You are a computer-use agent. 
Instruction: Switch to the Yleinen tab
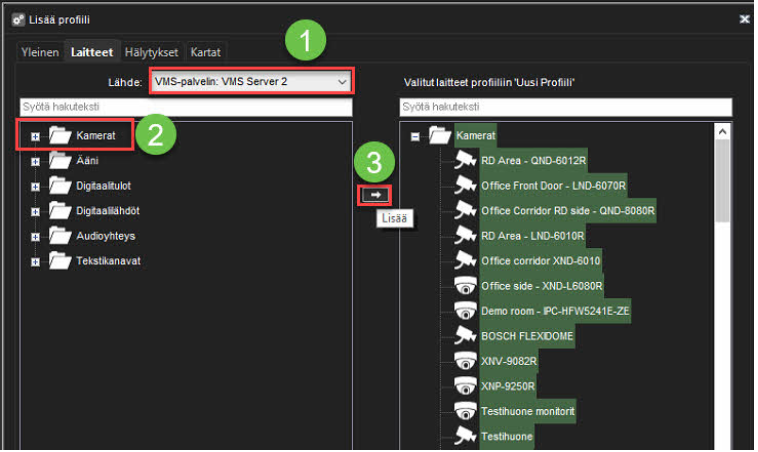[40, 52]
